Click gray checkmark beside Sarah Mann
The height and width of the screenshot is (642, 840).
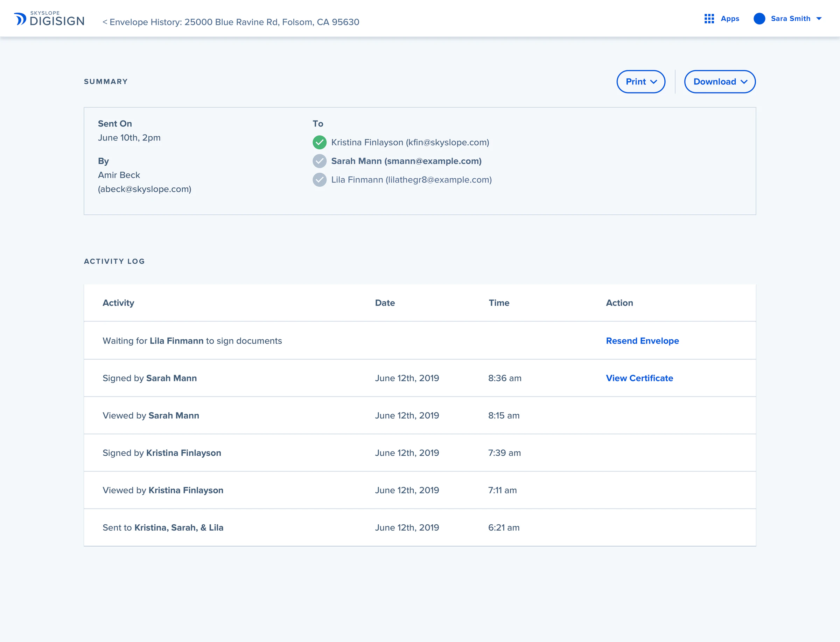tap(320, 161)
